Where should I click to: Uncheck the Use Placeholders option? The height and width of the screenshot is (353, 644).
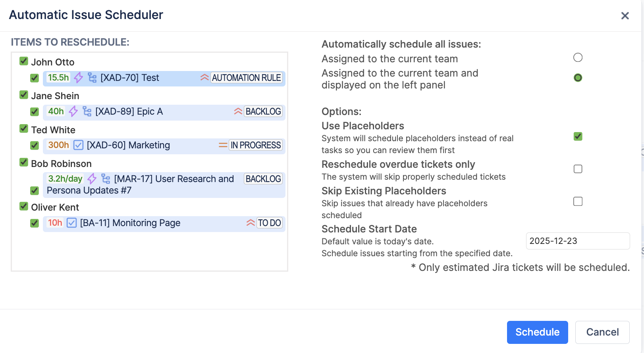click(578, 136)
